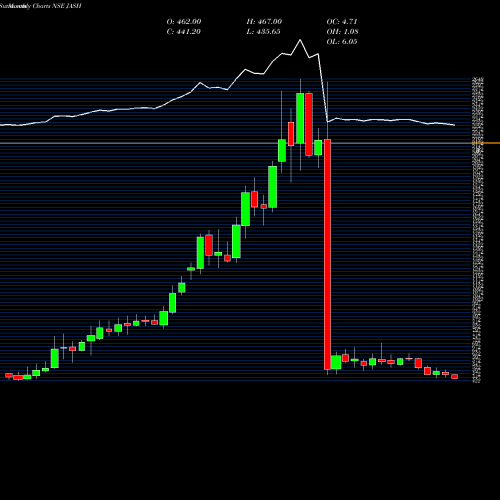Click the 'H: 467.00' high price value
This screenshot has height=500, width=500.
pyautogui.click(x=264, y=22)
